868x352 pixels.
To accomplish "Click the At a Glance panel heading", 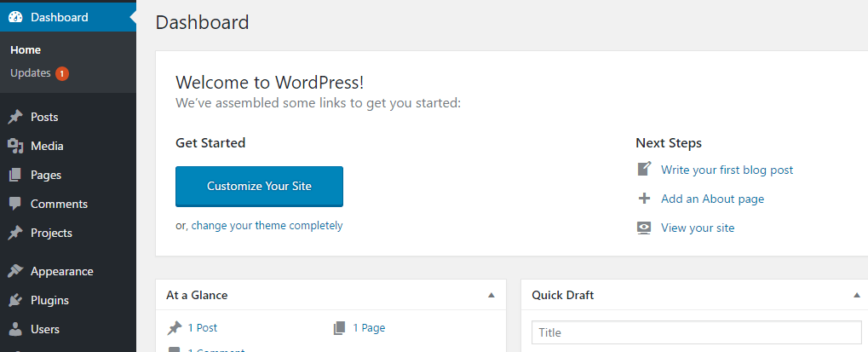I will pos(197,295).
